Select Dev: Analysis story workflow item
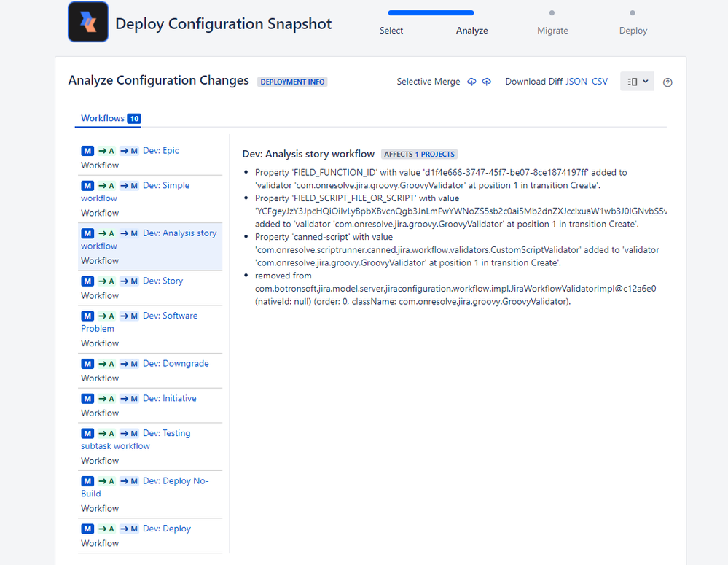Image resolution: width=728 pixels, height=565 pixels. (x=150, y=246)
